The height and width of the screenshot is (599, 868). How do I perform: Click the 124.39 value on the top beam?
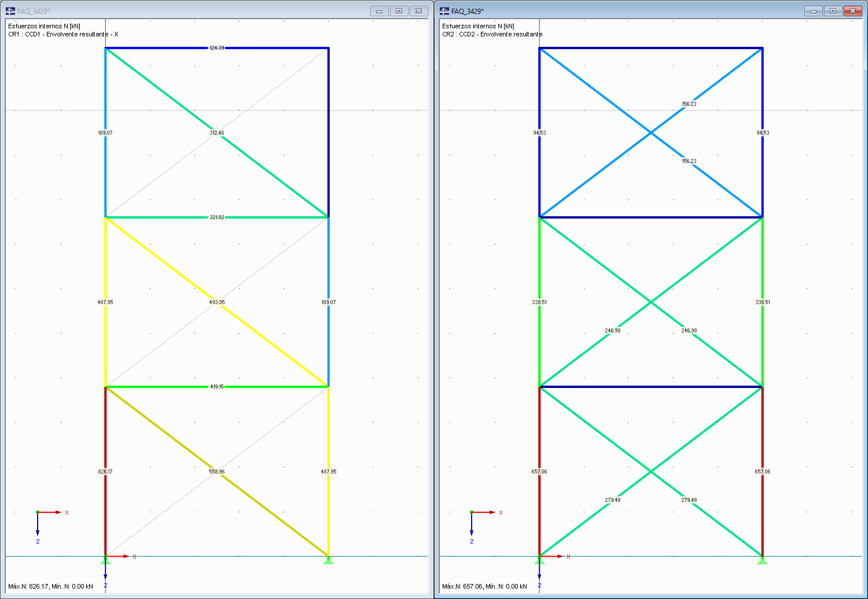coord(217,48)
